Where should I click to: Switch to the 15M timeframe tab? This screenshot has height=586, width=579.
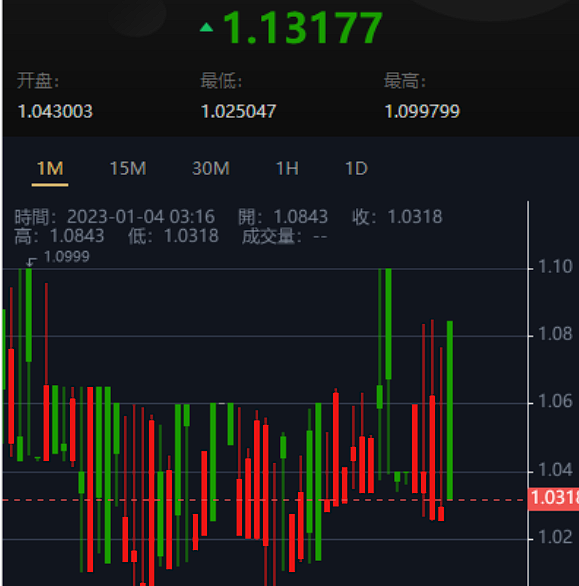[128, 169]
